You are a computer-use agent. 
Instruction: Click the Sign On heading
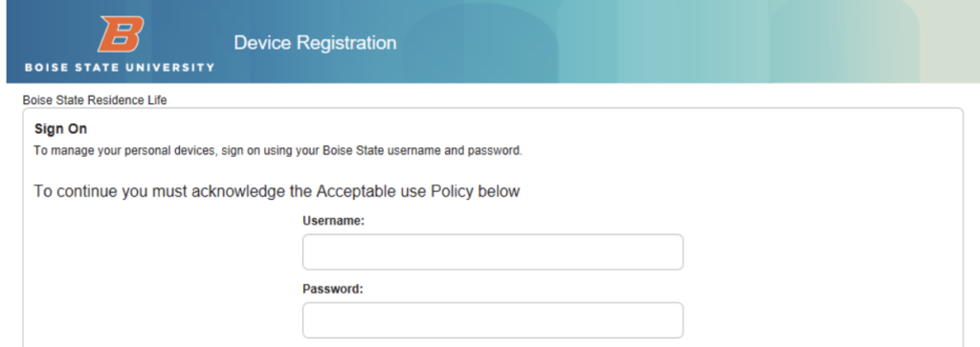pyautogui.click(x=60, y=129)
